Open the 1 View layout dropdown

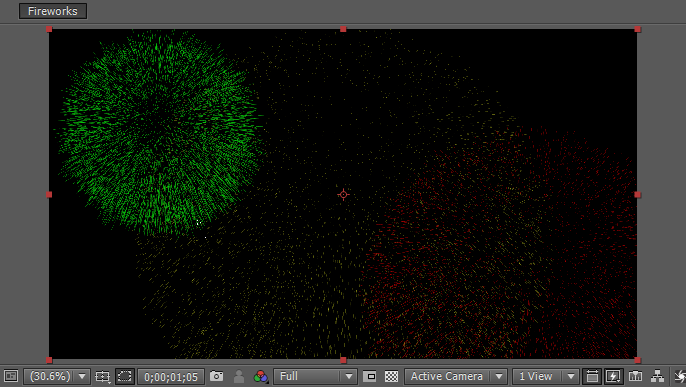[546, 376]
